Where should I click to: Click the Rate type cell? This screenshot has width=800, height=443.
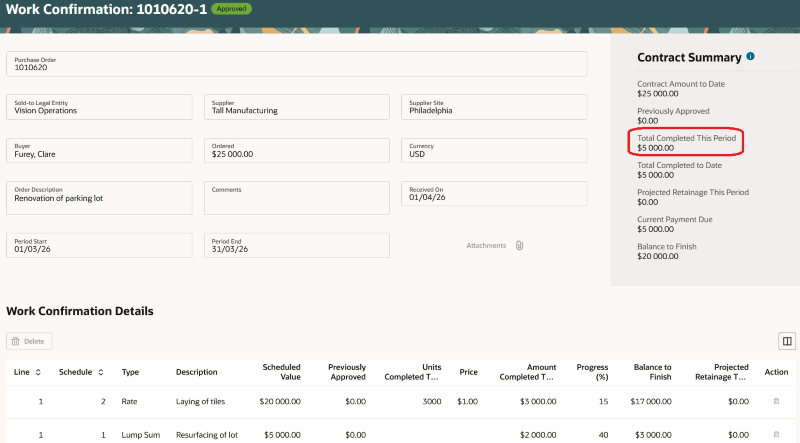[129, 402]
